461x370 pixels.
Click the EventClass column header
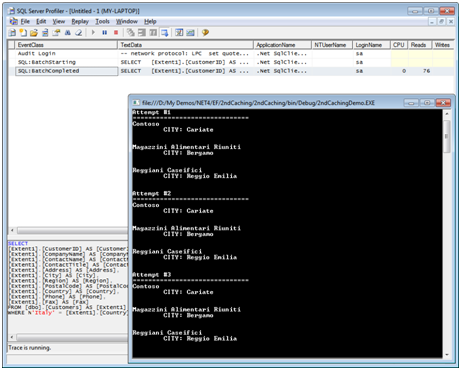66,45
